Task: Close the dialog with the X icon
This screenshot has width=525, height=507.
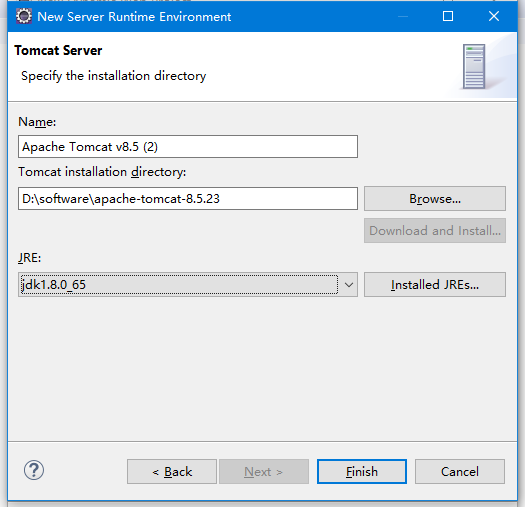Action: coord(494,16)
